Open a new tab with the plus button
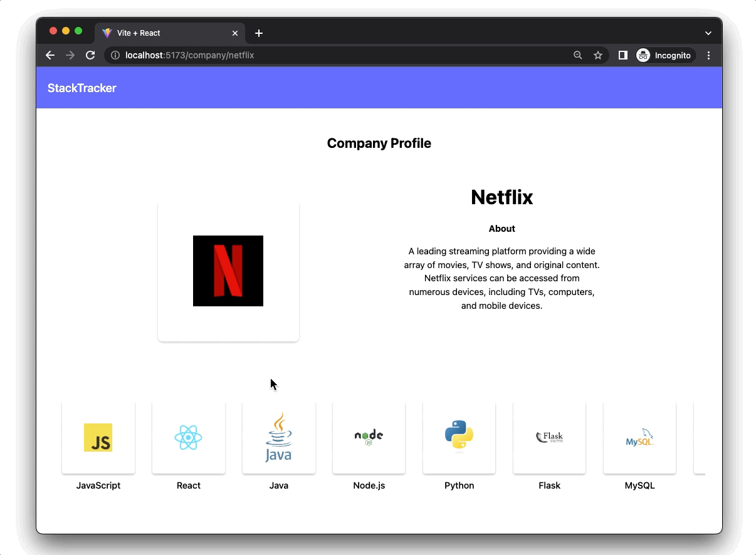756x555 pixels. pos(259,33)
